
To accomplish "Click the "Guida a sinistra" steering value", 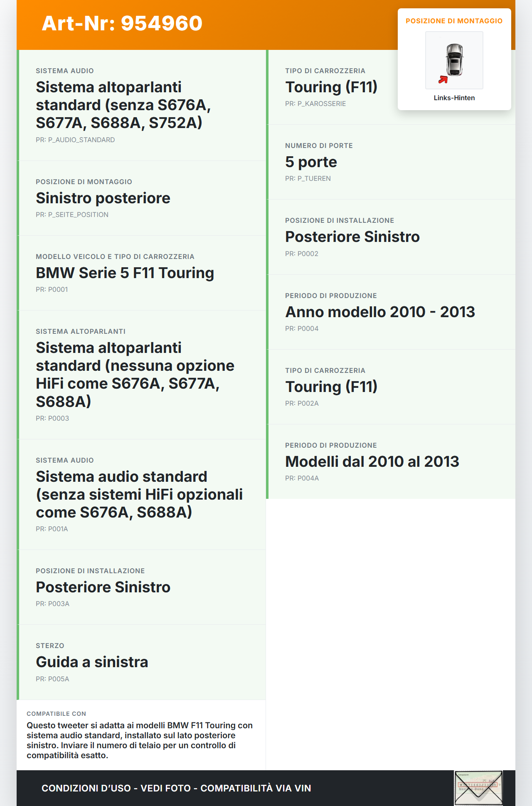I will click(92, 662).
